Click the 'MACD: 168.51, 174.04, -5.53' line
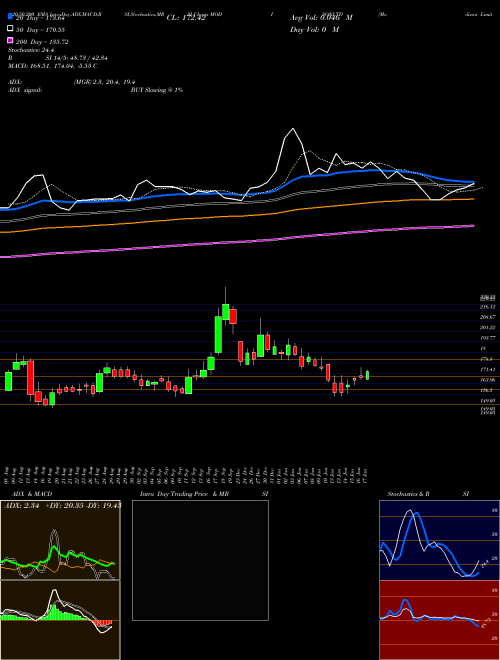 (x=53, y=66)
